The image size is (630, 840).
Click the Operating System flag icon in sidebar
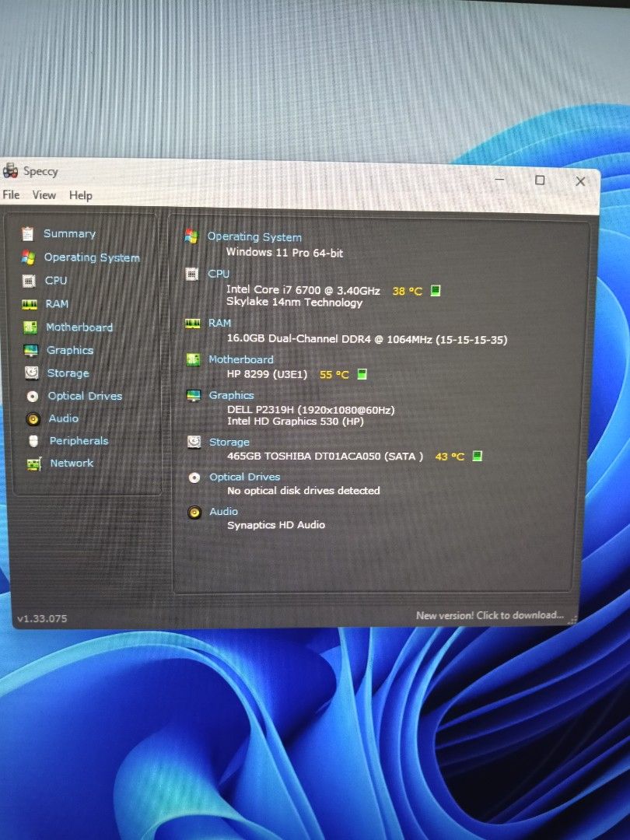[x=28, y=257]
